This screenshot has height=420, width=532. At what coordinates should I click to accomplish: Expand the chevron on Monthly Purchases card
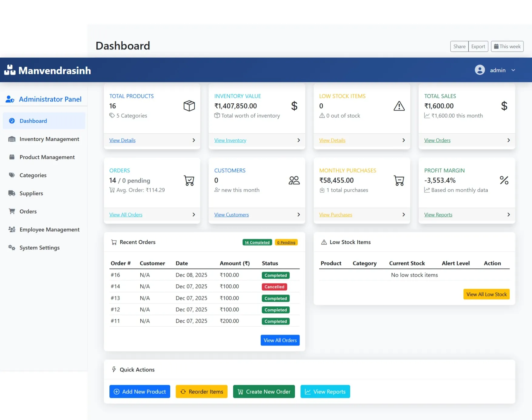coord(403,214)
